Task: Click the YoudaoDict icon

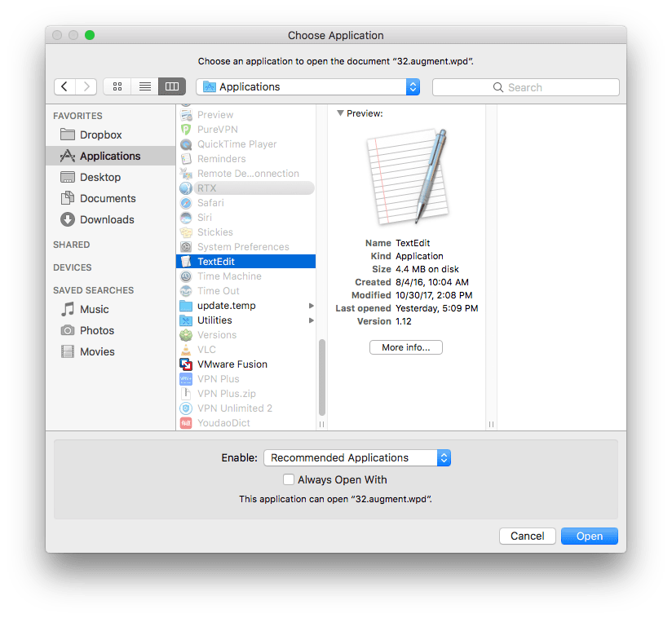Action: pyautogui.click(x=186, y=423)
